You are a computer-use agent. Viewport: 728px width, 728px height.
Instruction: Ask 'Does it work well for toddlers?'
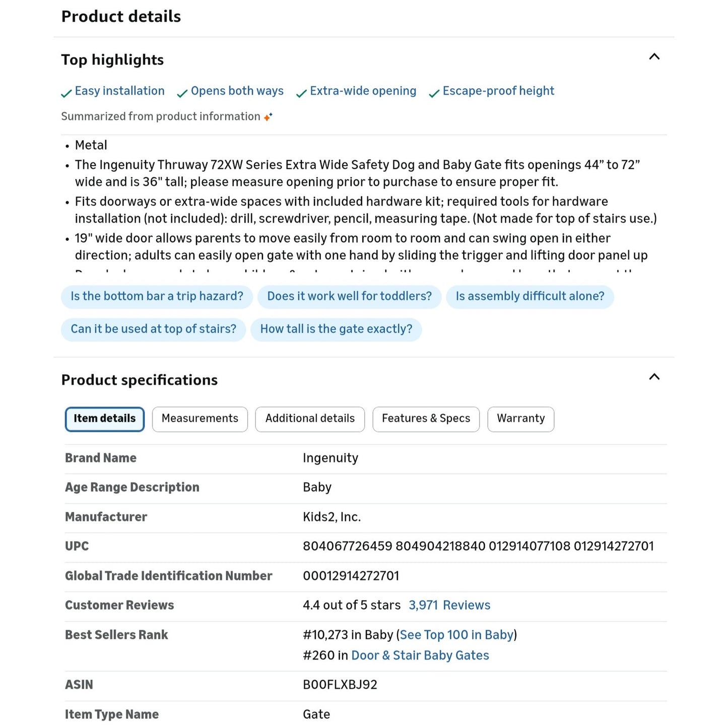(x=349, y=296)
